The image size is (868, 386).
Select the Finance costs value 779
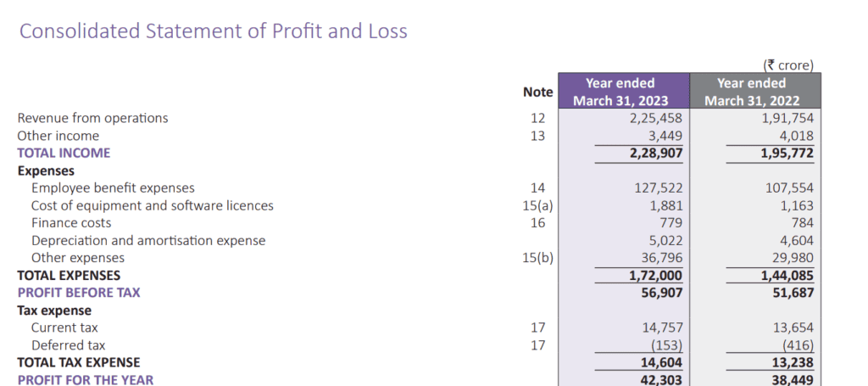[670, 223]
